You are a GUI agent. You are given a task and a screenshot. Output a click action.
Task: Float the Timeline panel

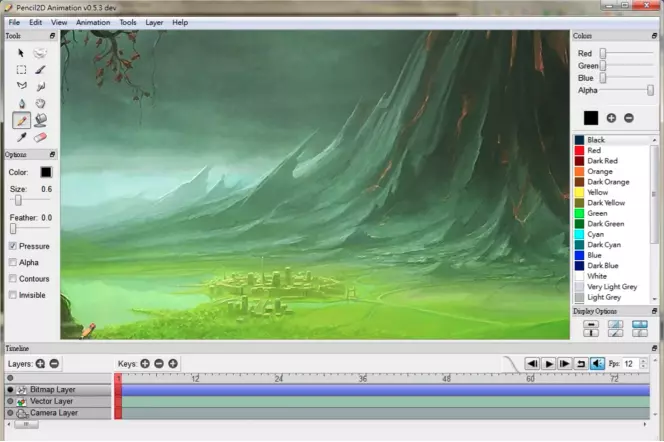tap(654, 348)
